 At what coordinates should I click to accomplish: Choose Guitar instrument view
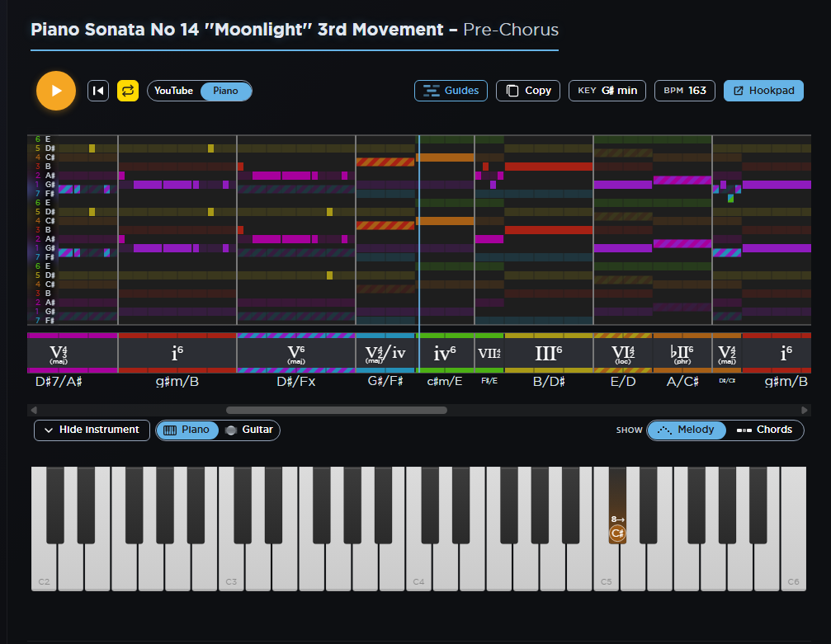point(249,430)
